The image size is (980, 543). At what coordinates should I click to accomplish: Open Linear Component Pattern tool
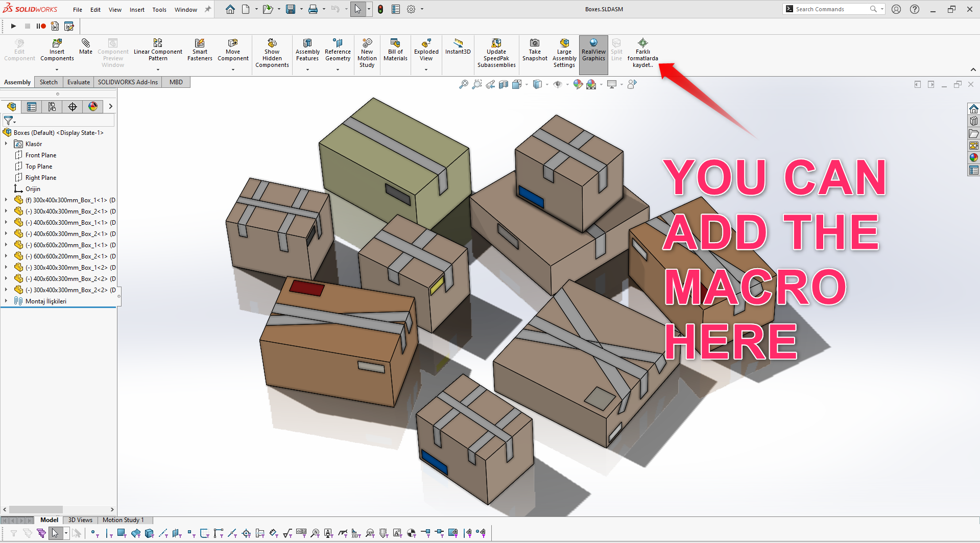click(x=158, y=50)
